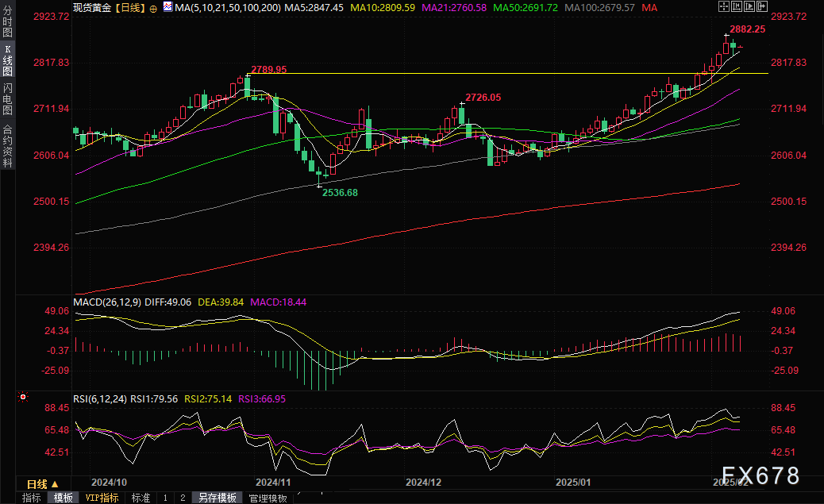Select template number 1
Screen dimensions: 824x504
165,498
